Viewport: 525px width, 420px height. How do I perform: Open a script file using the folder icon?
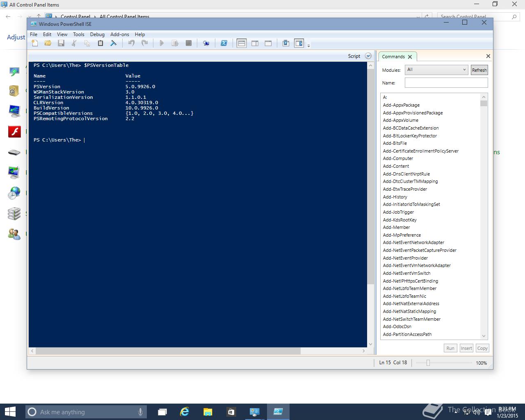coord(48,43)
